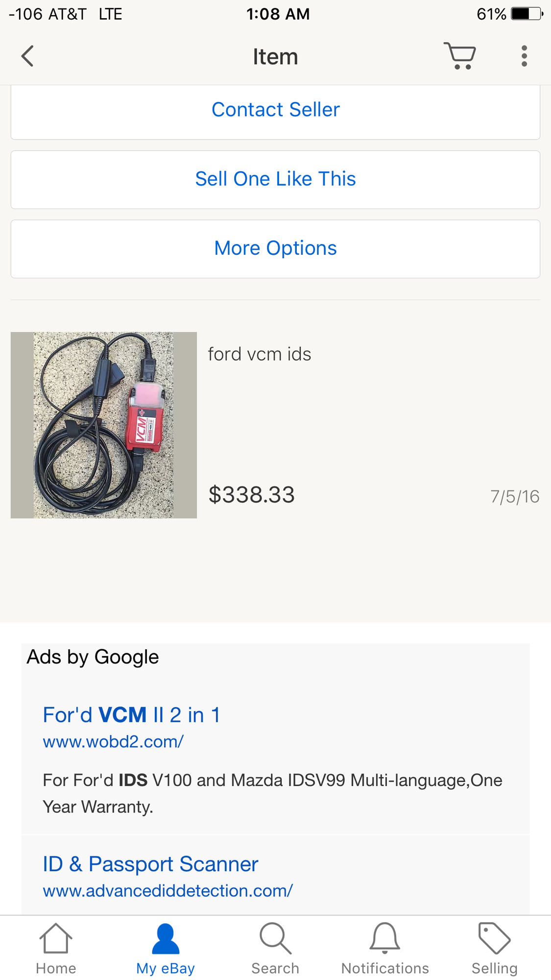Tap the Selling tab label
The width and height of the screenshot is (551, 980).
(x=494, y=968)
